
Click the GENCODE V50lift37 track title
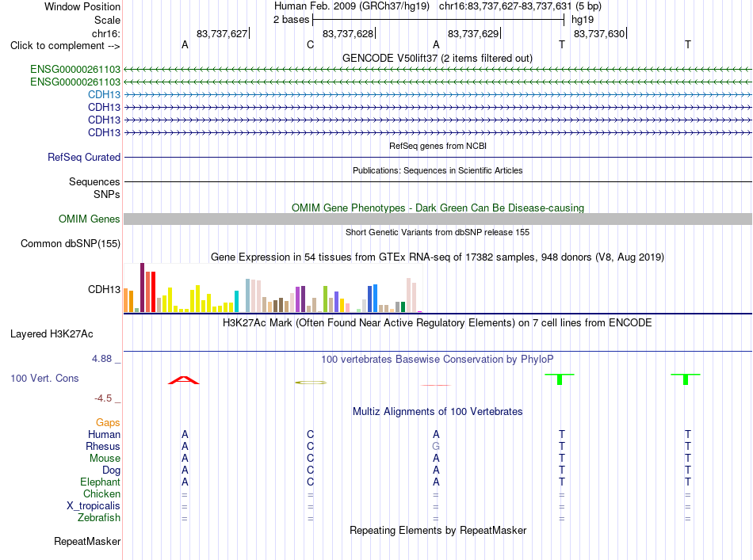tap(438, 58)
